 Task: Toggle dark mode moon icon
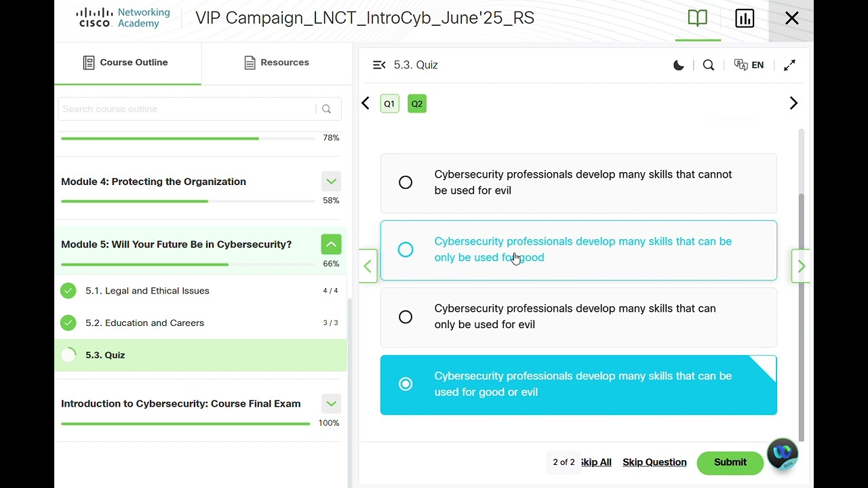[678, 65]
